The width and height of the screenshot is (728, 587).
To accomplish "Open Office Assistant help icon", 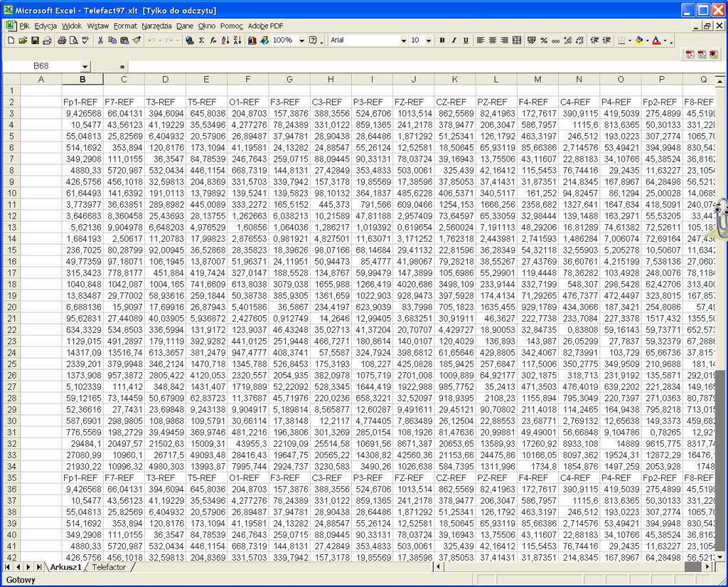I will 314,41.
